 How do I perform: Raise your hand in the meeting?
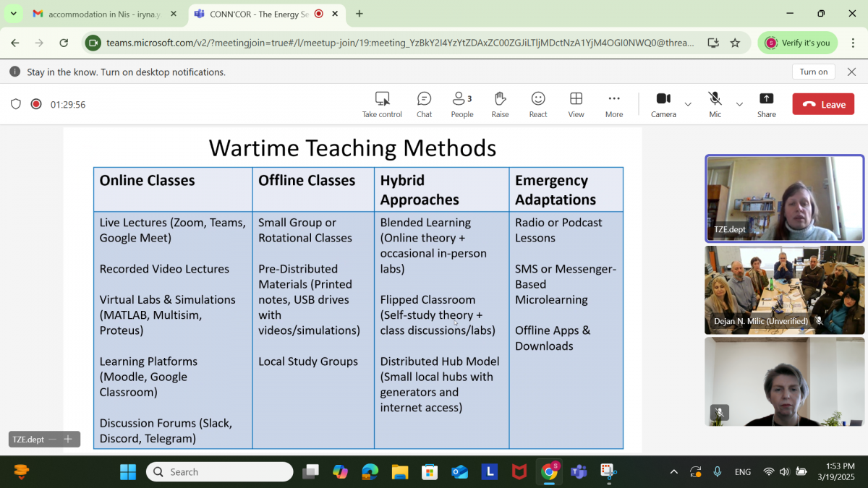[x=500, y=104]
